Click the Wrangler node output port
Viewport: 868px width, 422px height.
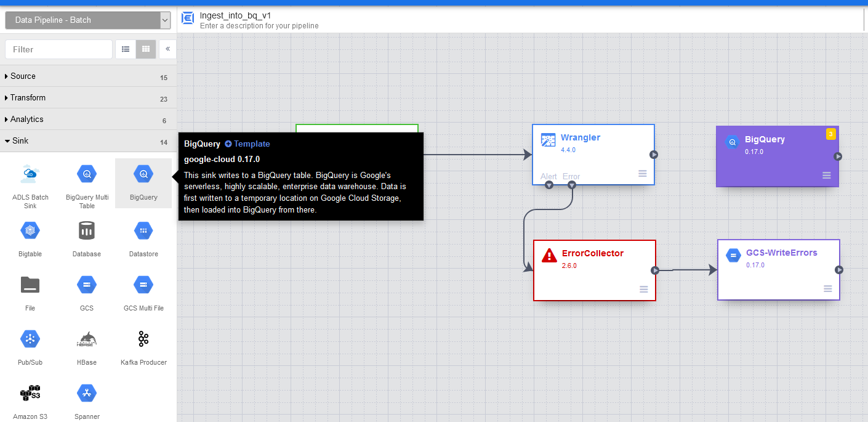click(x=654, y=155)
